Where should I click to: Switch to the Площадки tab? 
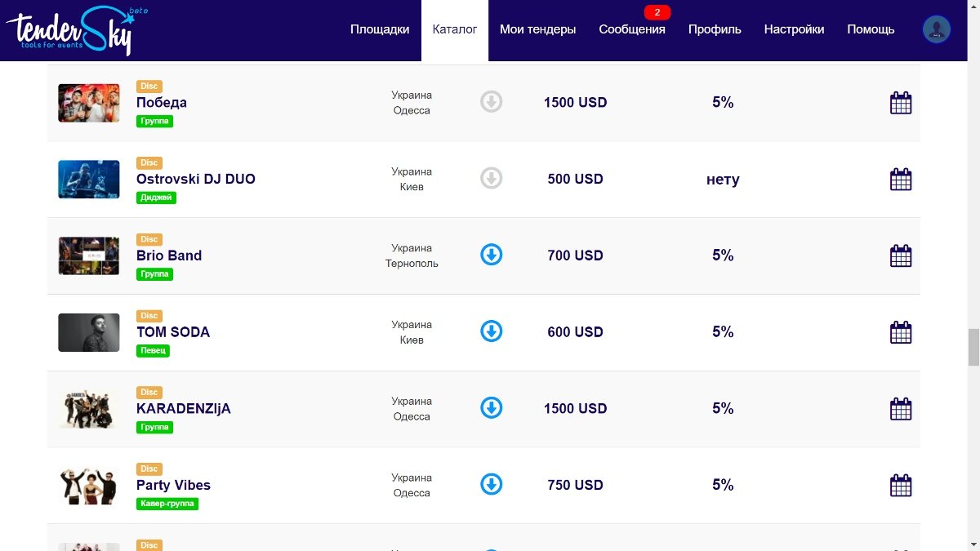point(380,29)
